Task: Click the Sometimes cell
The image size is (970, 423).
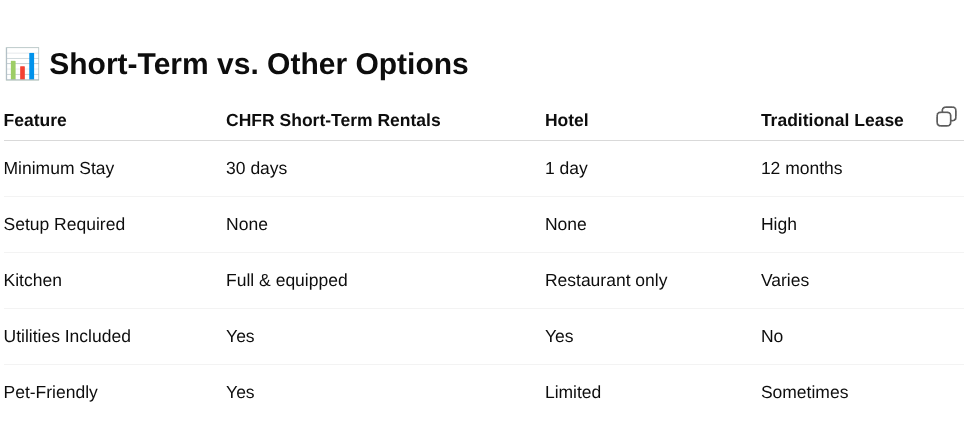Action: (x=805, y=392)
